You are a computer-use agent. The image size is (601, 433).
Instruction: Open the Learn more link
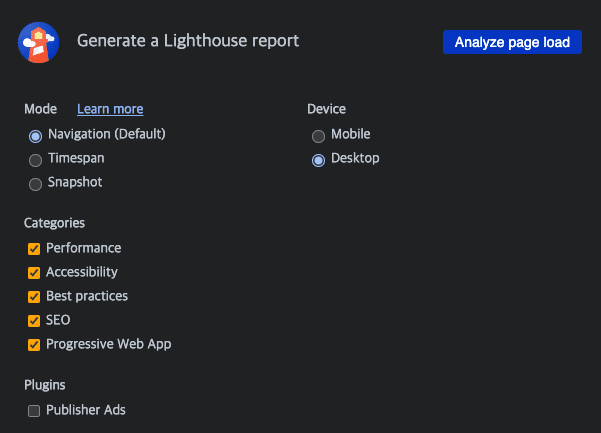(x=110, y=109)
